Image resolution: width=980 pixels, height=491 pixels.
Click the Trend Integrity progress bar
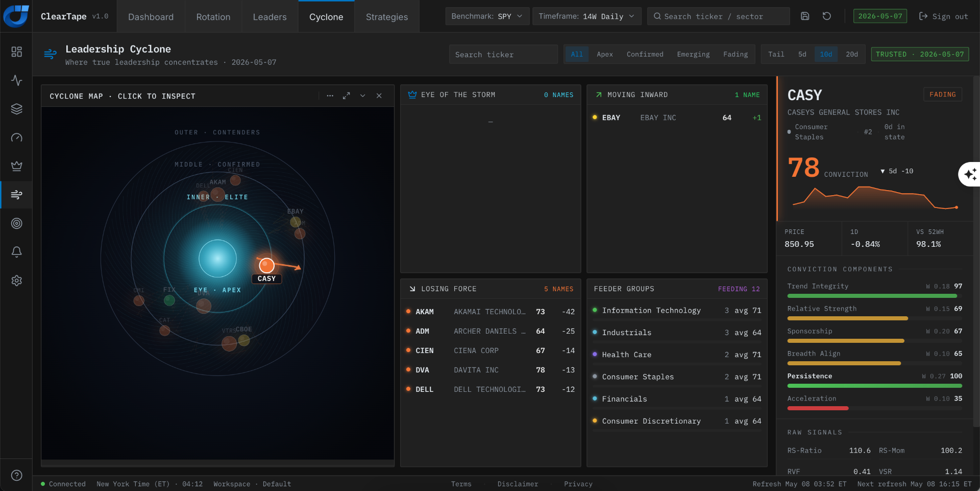[874, 296]
